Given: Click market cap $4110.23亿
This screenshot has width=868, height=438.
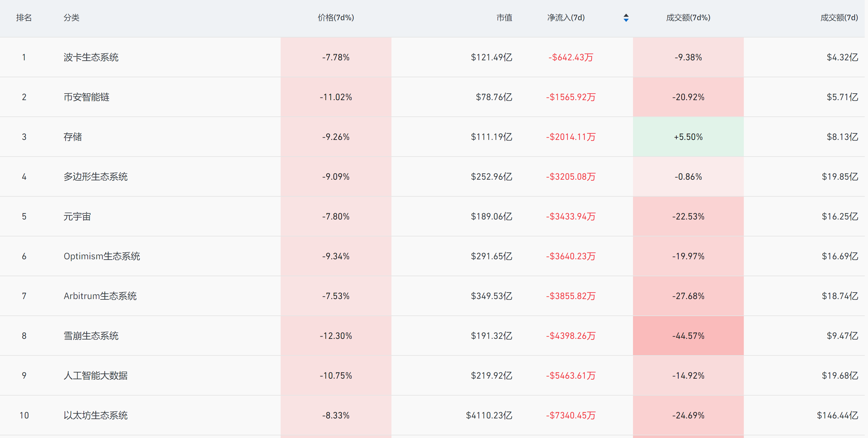Looking at the screenshot, I should pos(489,415).
